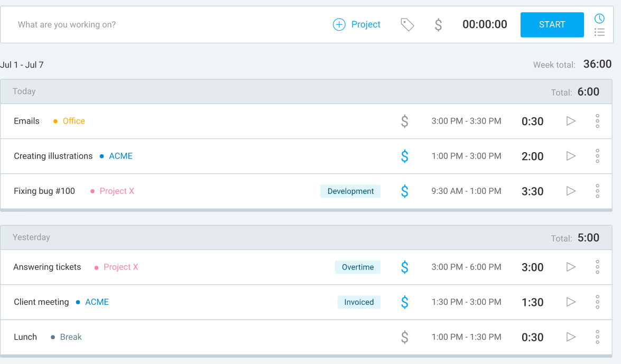The height and width of the screenshot is (364, 621).
Task: Click the tag icon in the timer bar
Action: (407, 24)
